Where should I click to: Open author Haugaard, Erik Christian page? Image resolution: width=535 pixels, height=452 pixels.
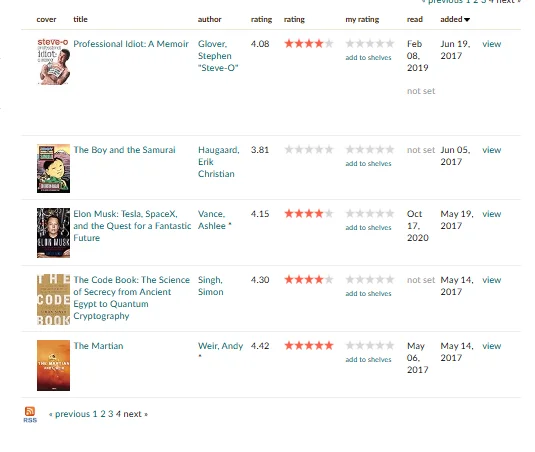[219, 162]
